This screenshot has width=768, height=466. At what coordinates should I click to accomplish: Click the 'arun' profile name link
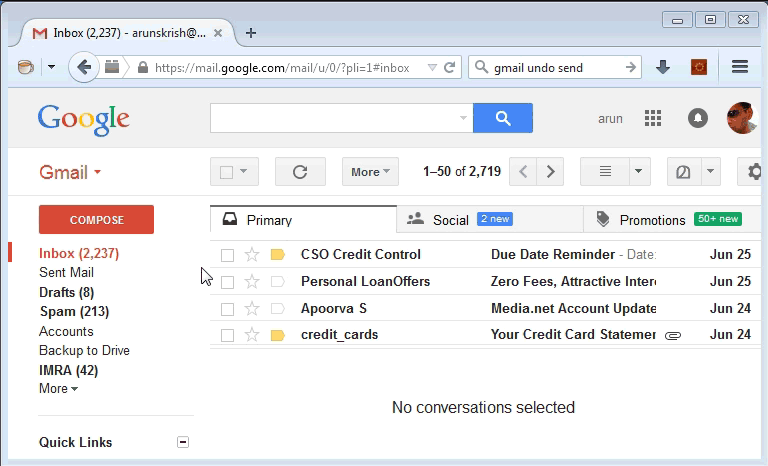point(610,119)
